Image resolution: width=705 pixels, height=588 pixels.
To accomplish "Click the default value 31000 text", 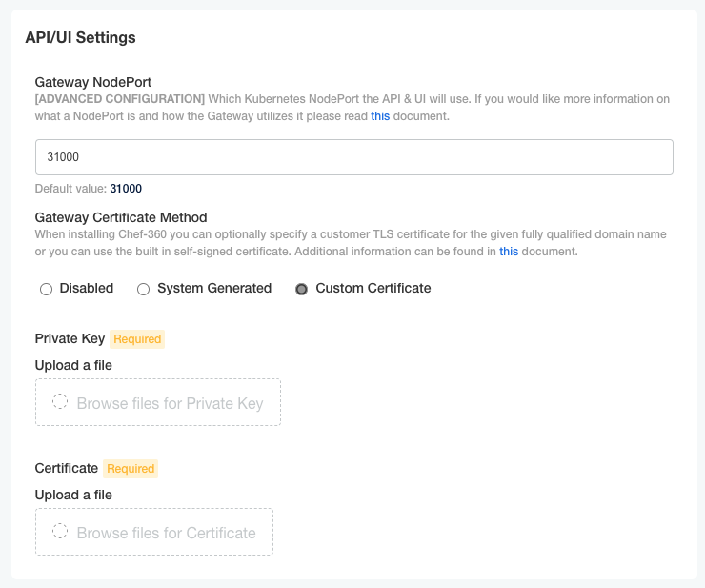I will click(x=126, y=189).
